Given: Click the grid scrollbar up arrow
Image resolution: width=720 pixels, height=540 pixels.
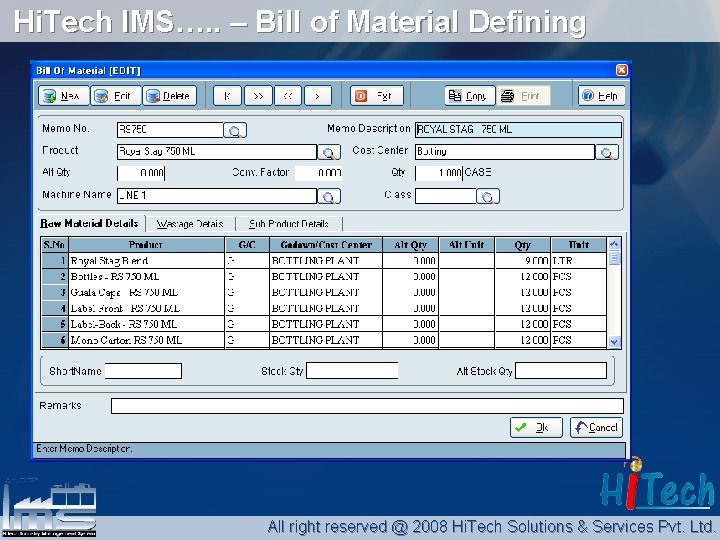Looking at the screenshot, I should point(614,244).
